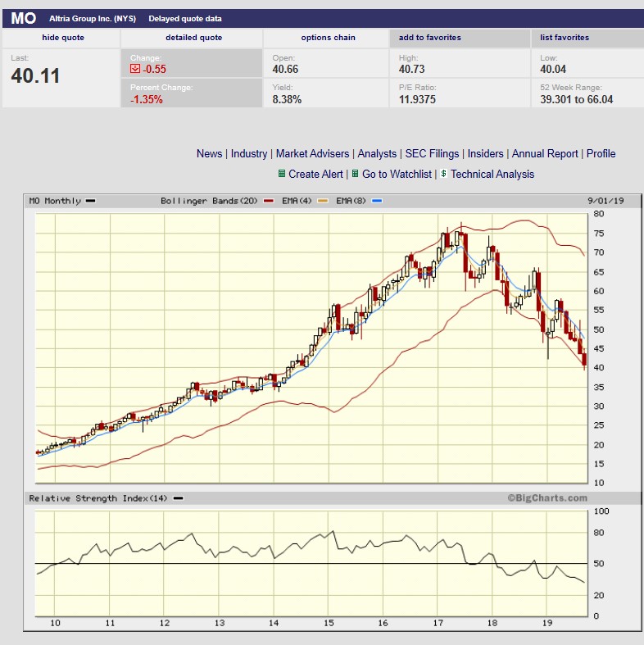Screen dimensions: 644x645
Task: Click the green Watchlist icon
Action: click(355, 175)
